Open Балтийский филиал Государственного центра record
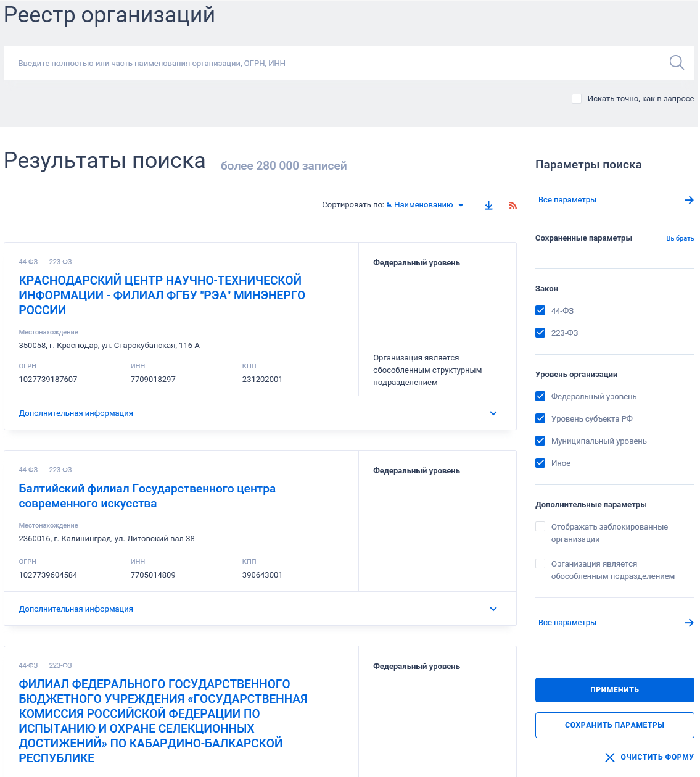This screenshot has height=777, width=700. [147, 496]
